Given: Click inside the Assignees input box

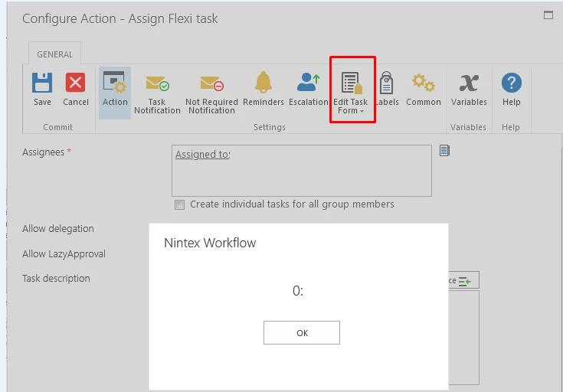Looking at the screenshot, I should 302,171.
